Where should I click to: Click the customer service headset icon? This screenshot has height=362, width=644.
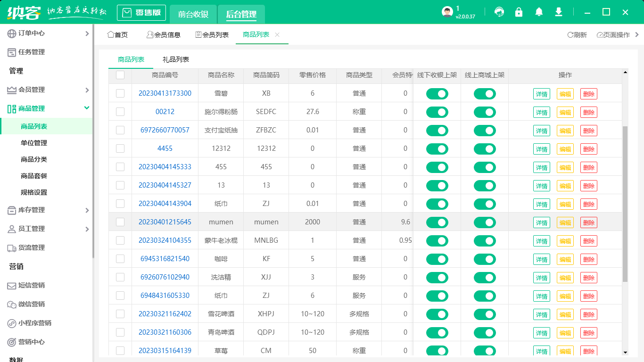(x=499, y=12)
